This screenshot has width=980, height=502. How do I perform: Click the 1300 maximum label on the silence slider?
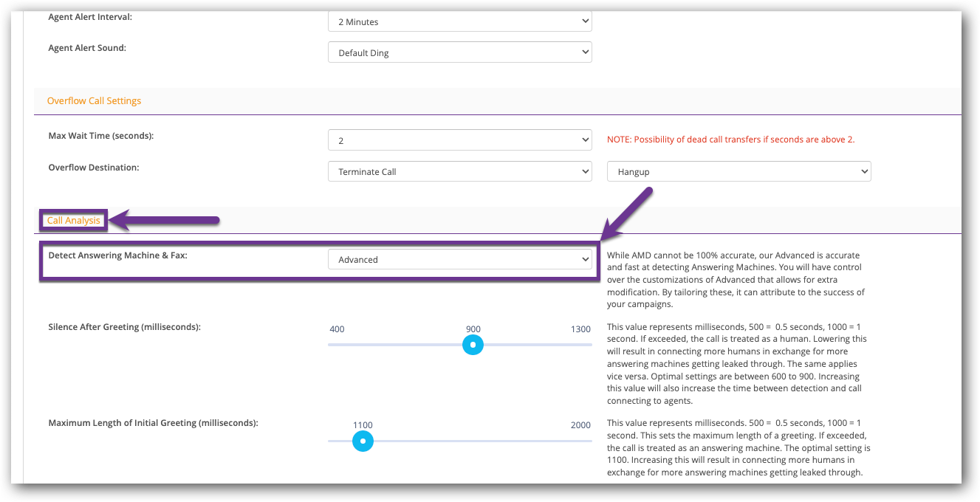click(580, 329)
